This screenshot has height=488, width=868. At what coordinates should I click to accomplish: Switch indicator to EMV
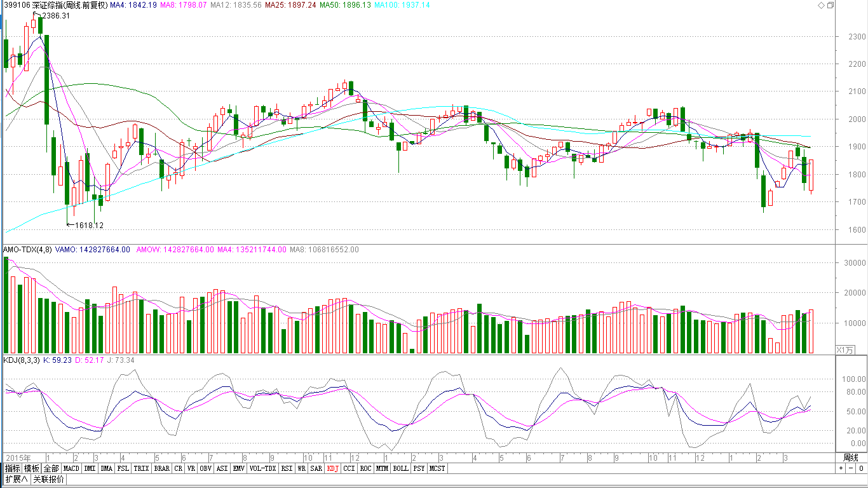pos(238,468)
